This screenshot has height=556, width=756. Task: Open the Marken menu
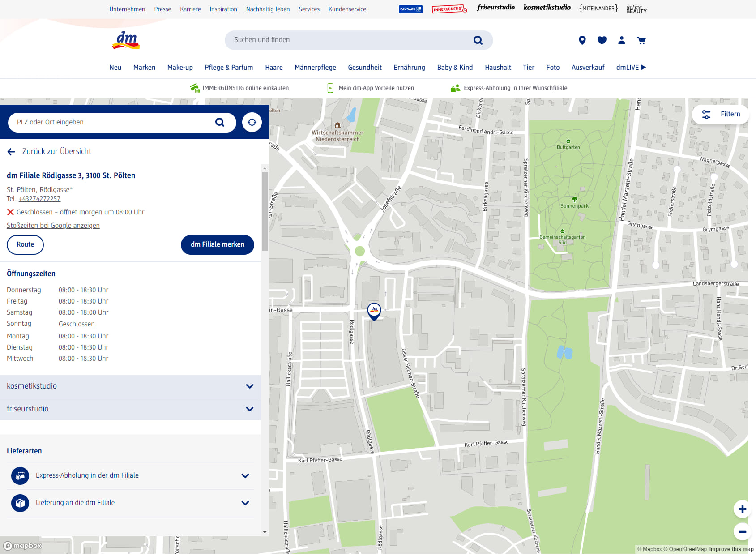144,68
